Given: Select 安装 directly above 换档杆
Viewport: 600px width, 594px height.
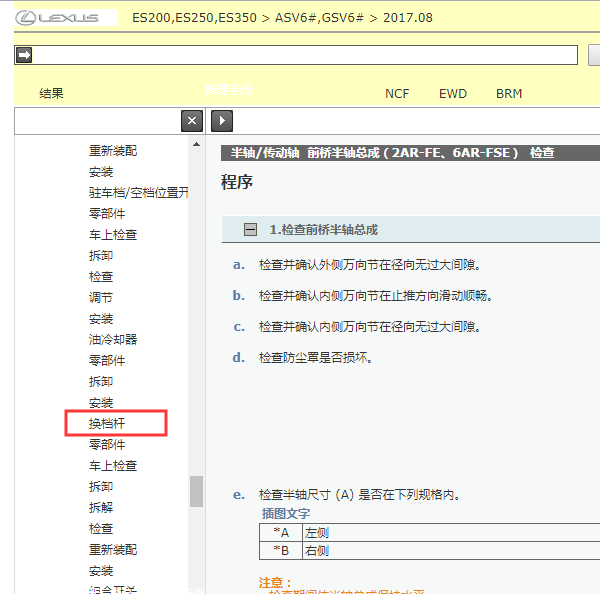Looking at the screenshot, I should [x=101, y=403].
